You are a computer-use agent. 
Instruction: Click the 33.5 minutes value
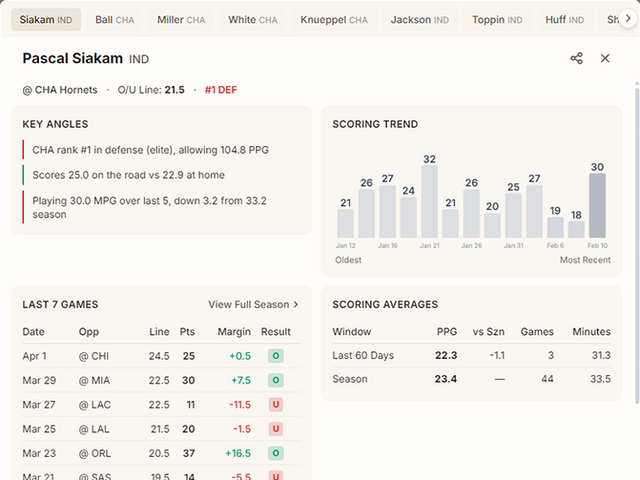pyautogui.click(x=600, y=379)
